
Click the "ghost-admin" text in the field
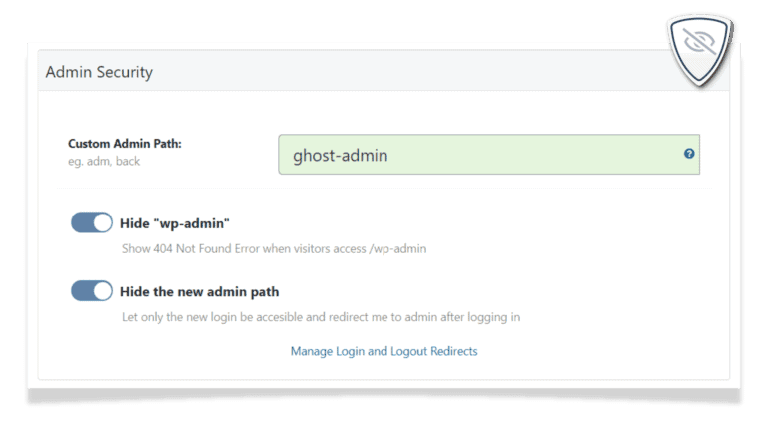pos(339,155)
